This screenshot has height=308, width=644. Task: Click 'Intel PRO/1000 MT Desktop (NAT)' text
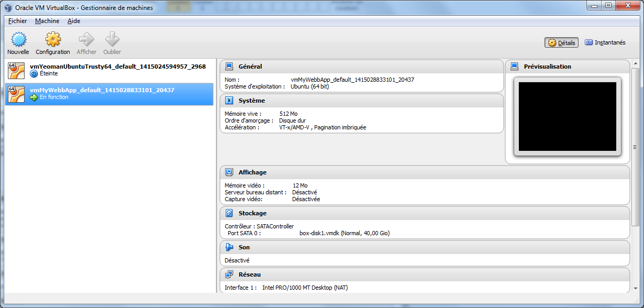305,288
